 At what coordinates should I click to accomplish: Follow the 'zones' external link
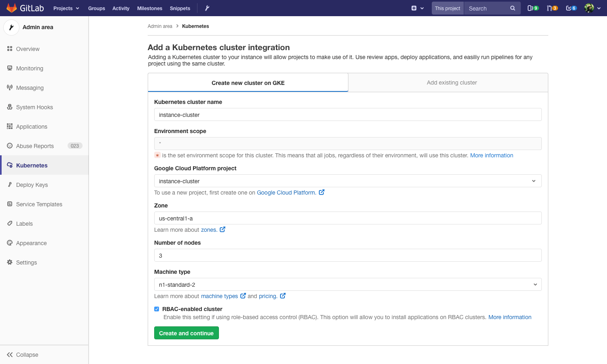(210, 229)
